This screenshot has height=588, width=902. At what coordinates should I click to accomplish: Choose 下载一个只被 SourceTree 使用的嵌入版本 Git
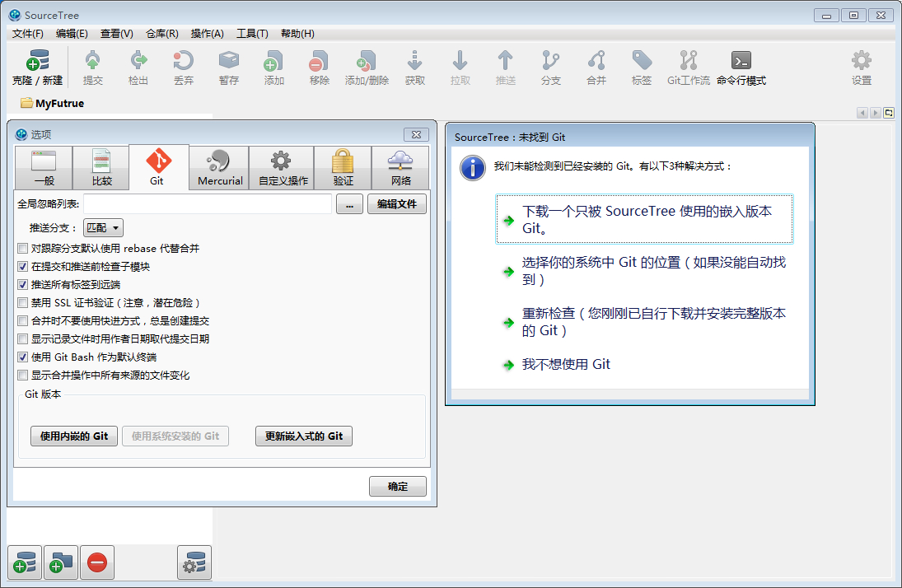tap(644, 219)
